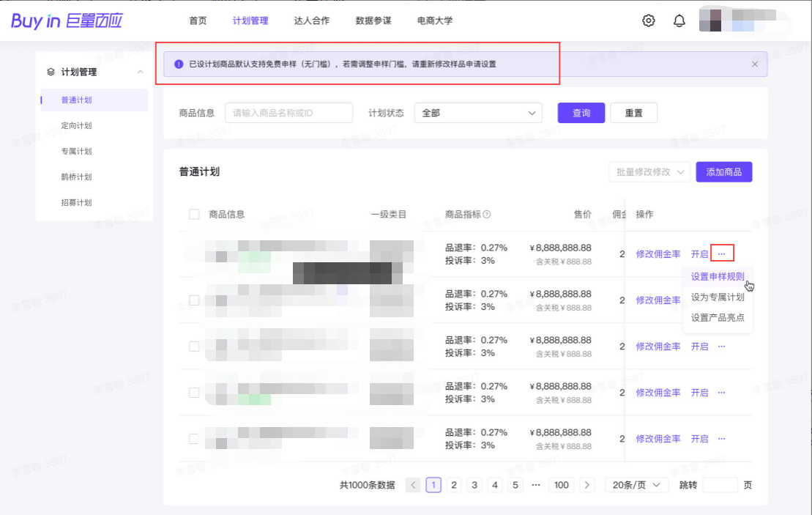Image resolution: width=812 pixels, height=515 pixels.
Task: Collapse the 计划管理 sidebar section
Action: click(140, 72)
